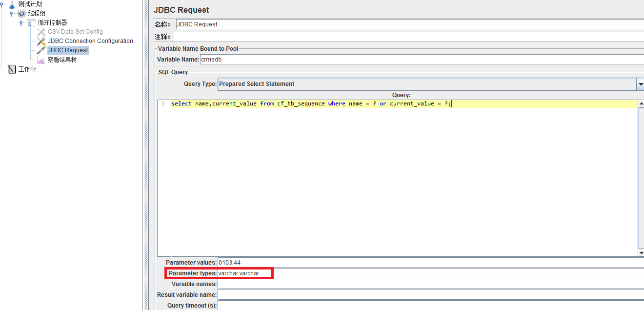This screenshot has width=644, height=310.
Task: Select the 循环控制器 tree node
Action: [52, 22]
